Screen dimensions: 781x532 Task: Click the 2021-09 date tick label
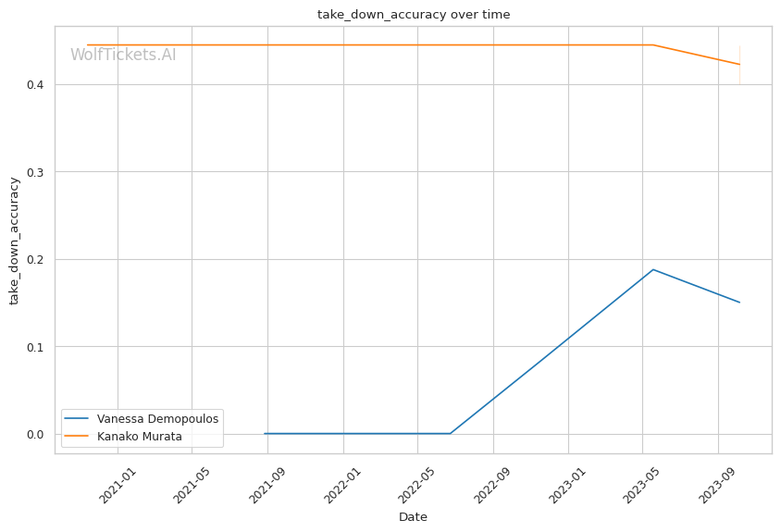pyautogui.click(x=267, y=481)
